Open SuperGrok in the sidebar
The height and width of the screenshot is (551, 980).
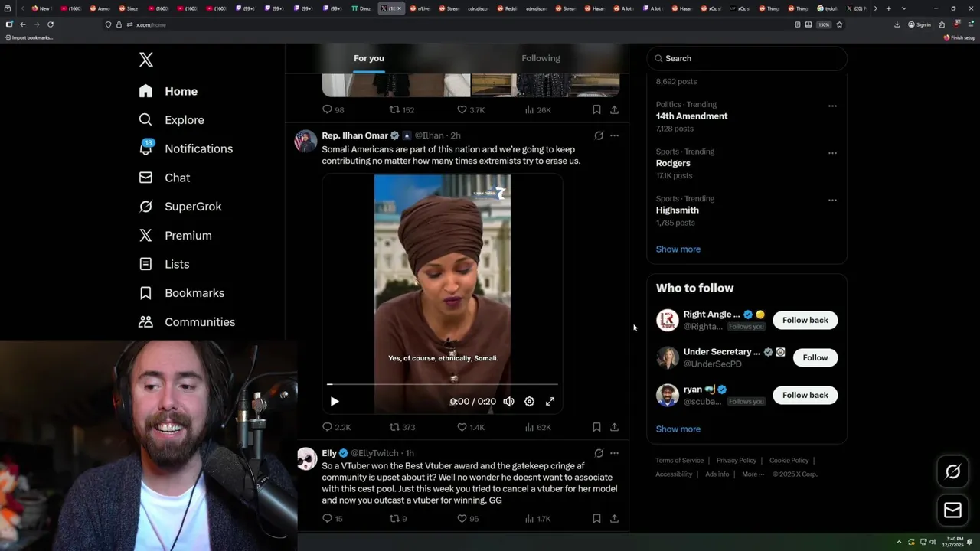pyautogui.click(x=180, y=207)
